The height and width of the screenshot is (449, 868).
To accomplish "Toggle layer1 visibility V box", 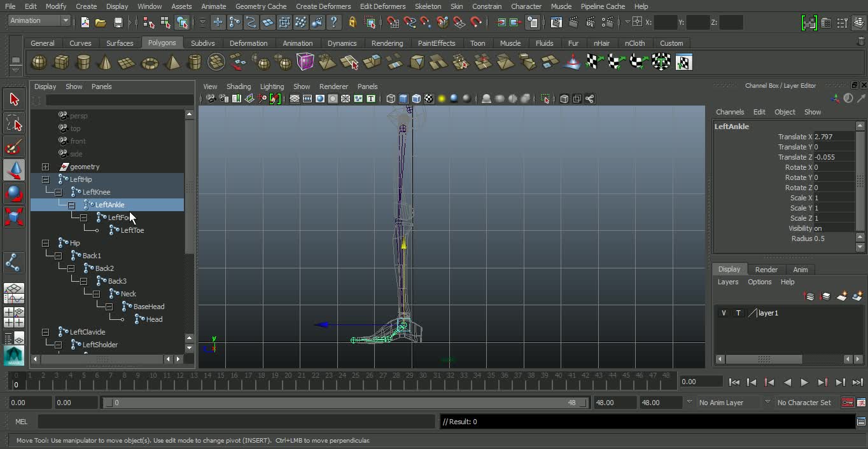I will [724, 313].
